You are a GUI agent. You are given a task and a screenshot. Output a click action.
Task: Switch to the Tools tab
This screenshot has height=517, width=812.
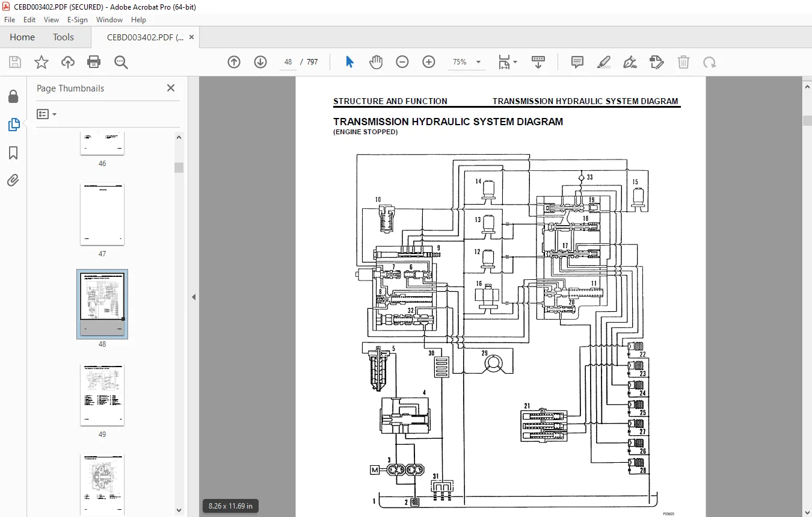[63, 37]
